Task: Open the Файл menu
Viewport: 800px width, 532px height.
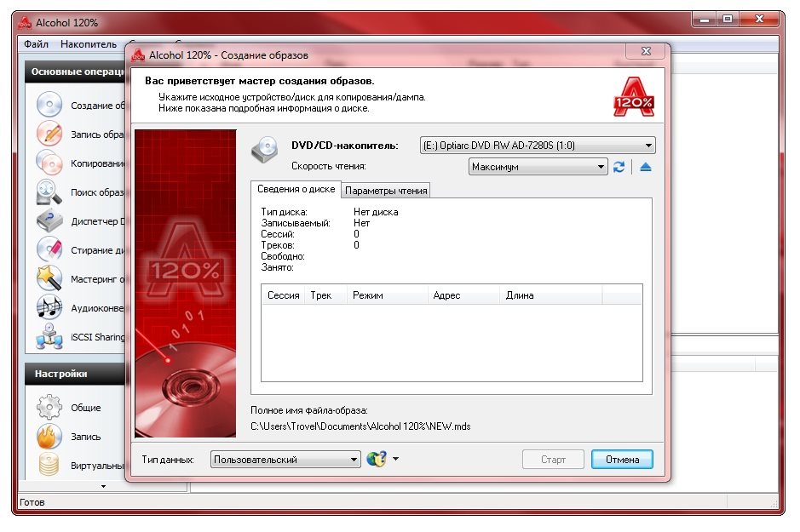Action: click(x=37, y=44)
